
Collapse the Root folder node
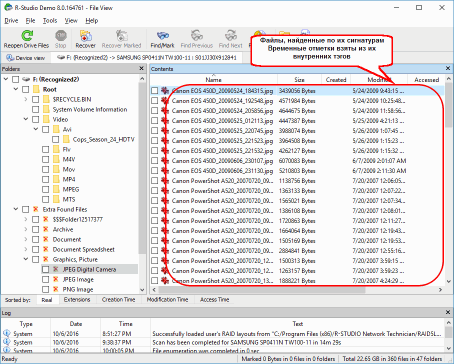[16, 89]
